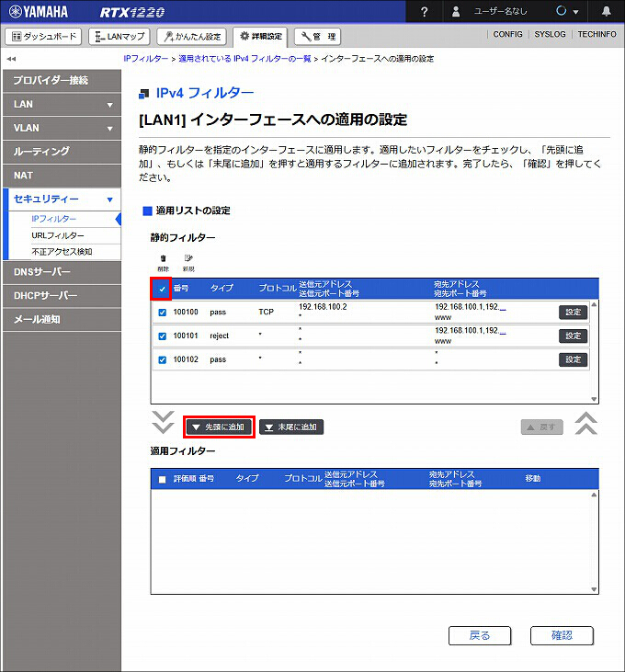Click the ユーザー名なし username text
625x672 pixels.
click(500, 12)
